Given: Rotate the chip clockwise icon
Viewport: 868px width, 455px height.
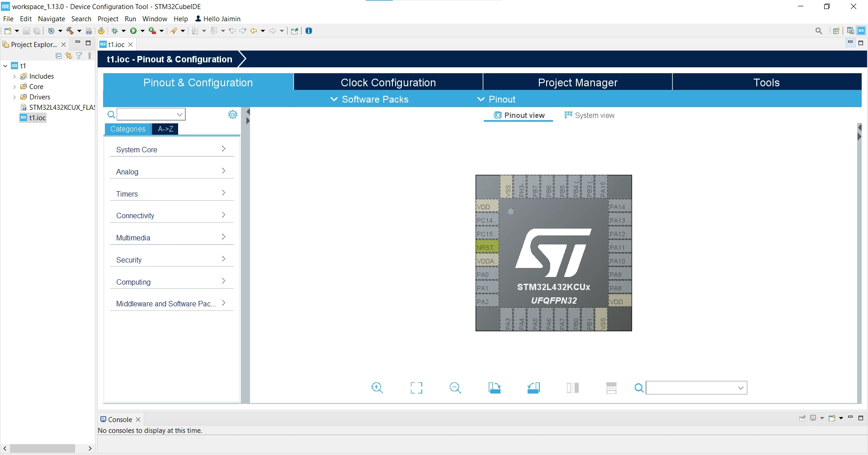Looking at the screenshot, I should pos(495,388).
